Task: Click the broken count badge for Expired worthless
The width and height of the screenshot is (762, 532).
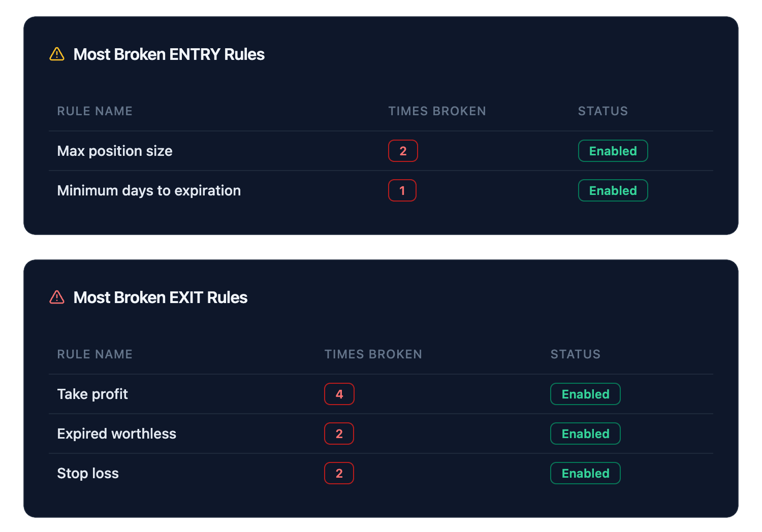Action: click(339, 434)
